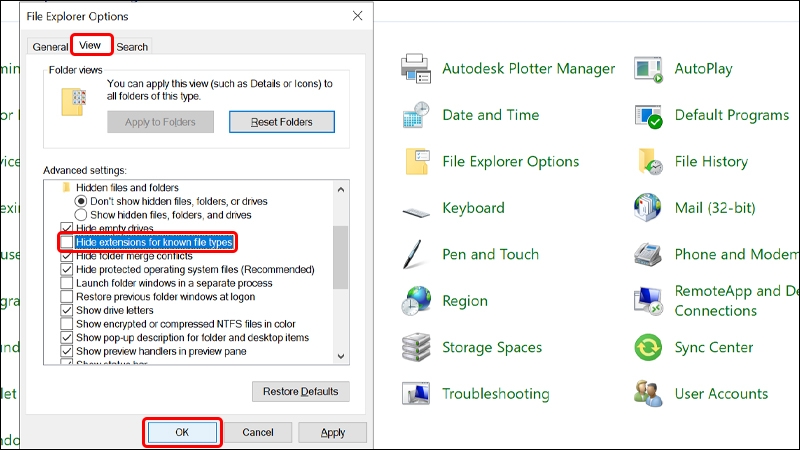Click the Advanced settings scroll up arrow
This screenshot has width=800, height=450.
(341, 189)
